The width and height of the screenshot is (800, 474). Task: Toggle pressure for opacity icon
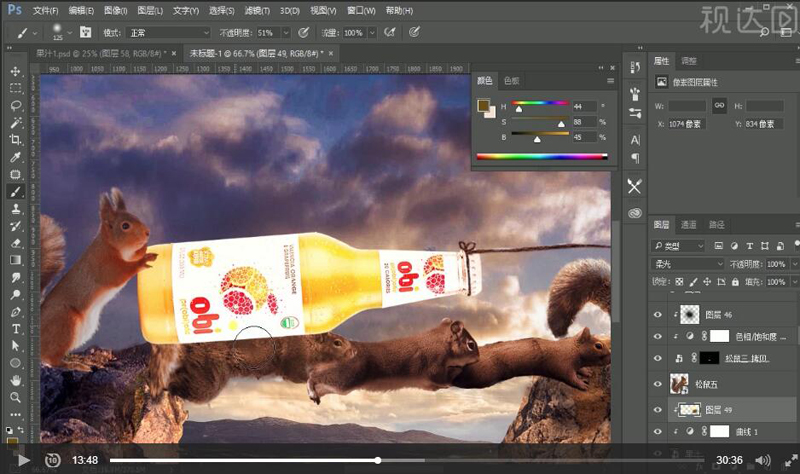303,33
